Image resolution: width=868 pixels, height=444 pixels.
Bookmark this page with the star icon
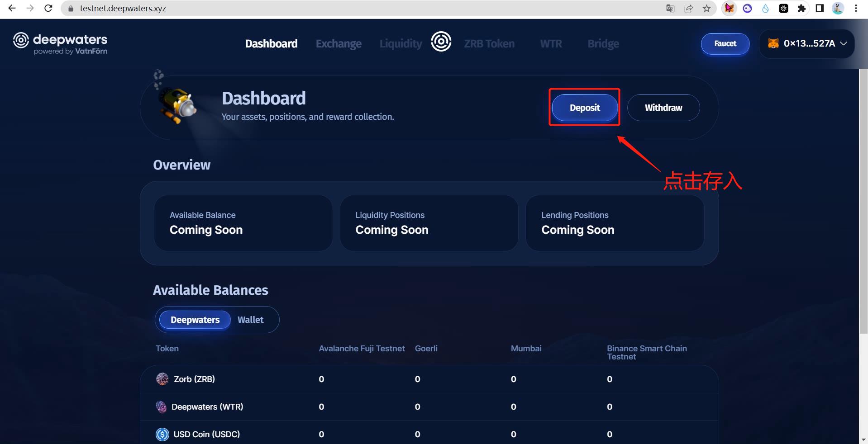(706, 8)
